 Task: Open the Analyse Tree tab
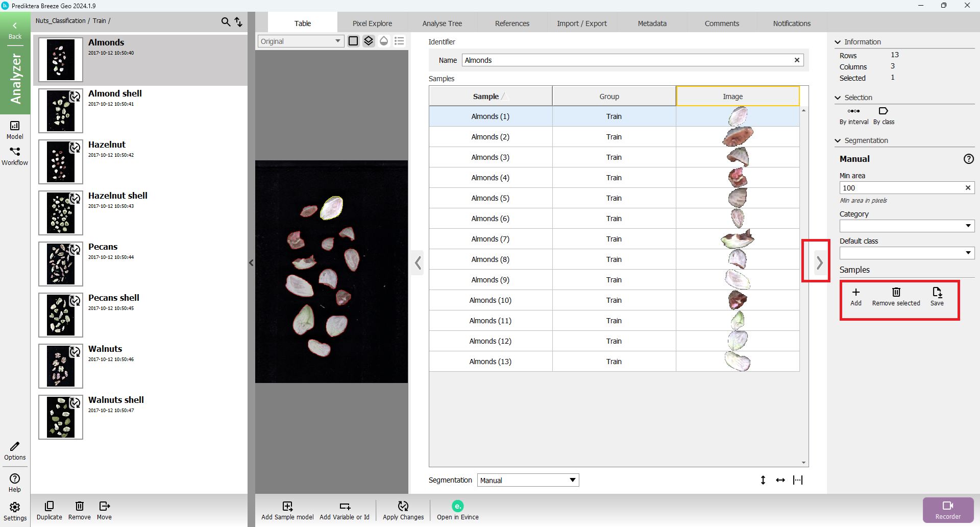(x=442, y=23)
